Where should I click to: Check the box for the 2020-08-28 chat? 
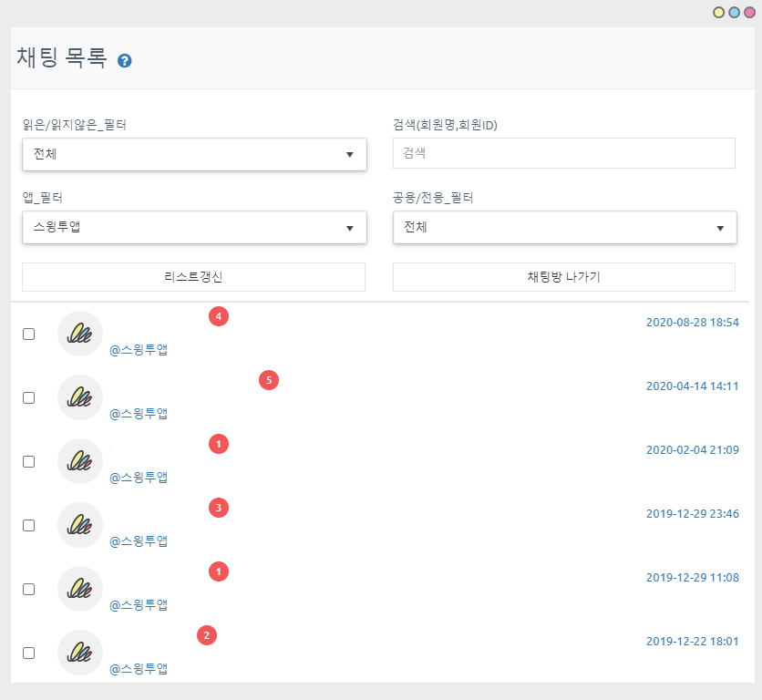[x=29, y=335]
